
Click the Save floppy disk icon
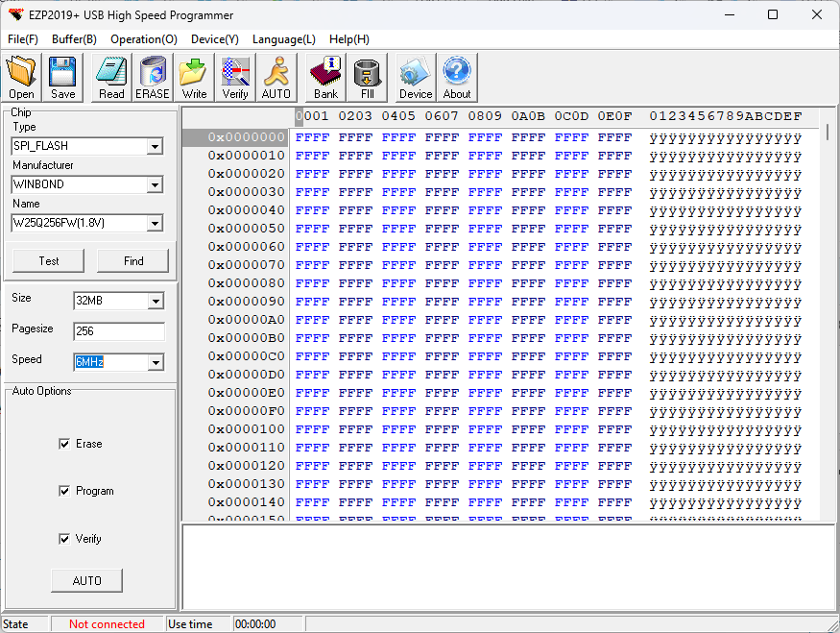(x=63, y=78)
